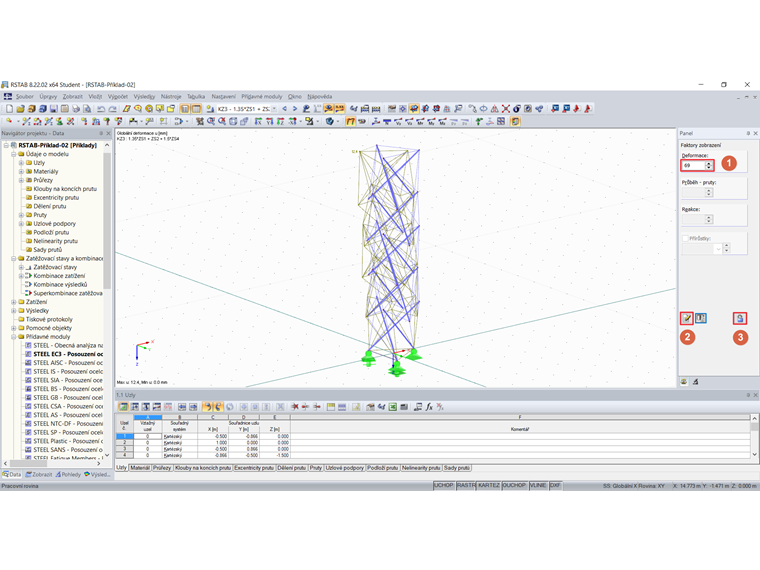Viewport: 760px width, 570px height.
Task: View in Z direction icon
Action: click(x=280, y=121)
